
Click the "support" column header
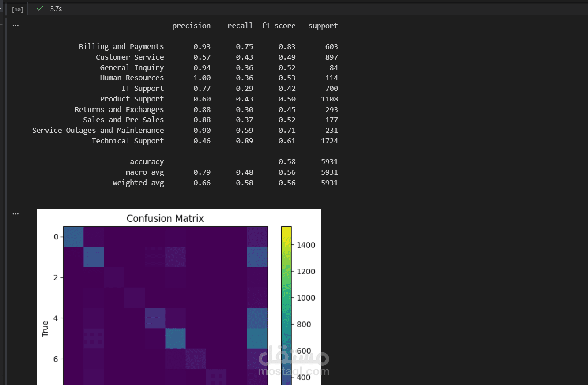(323, 26)
